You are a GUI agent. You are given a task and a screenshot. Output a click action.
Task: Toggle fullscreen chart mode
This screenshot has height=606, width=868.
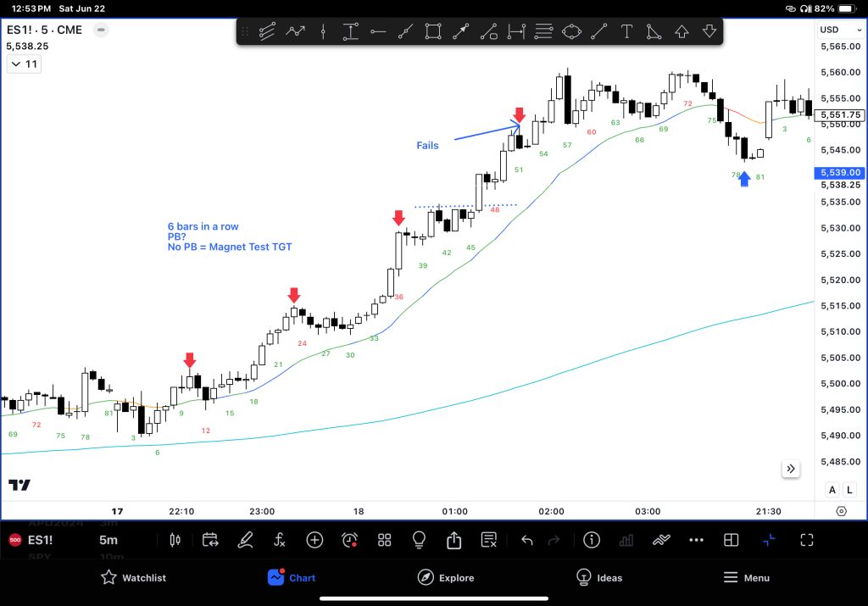tap(806, 540)
